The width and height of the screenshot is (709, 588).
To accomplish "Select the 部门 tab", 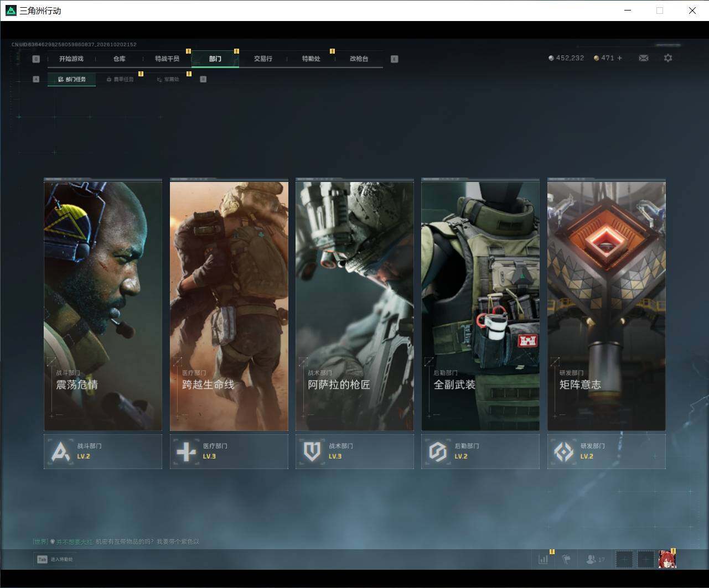I will coord(215,59).
